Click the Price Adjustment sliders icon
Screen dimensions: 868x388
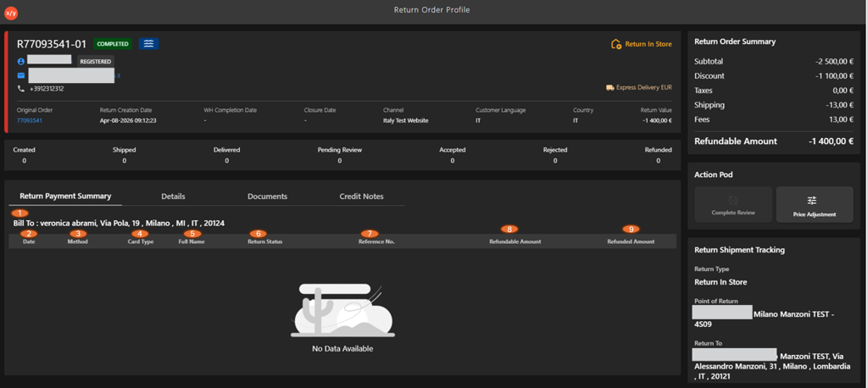(812, 201)
